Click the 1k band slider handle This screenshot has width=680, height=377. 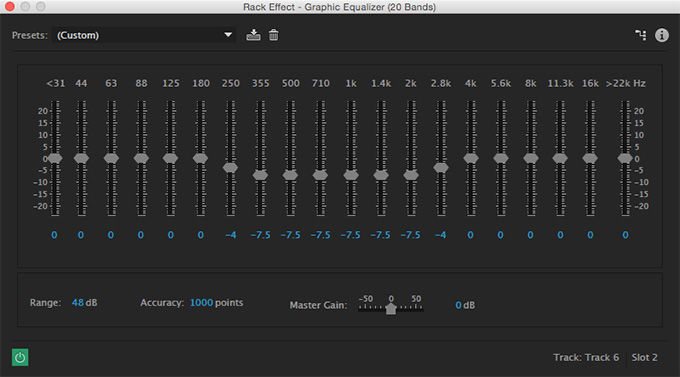(x=351, y=175)
